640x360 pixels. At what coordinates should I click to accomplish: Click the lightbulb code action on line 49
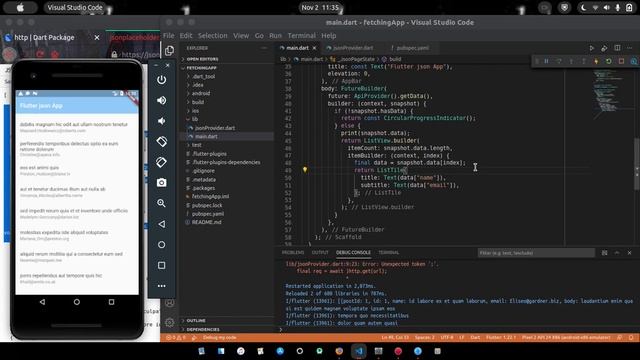coord(305,170)
